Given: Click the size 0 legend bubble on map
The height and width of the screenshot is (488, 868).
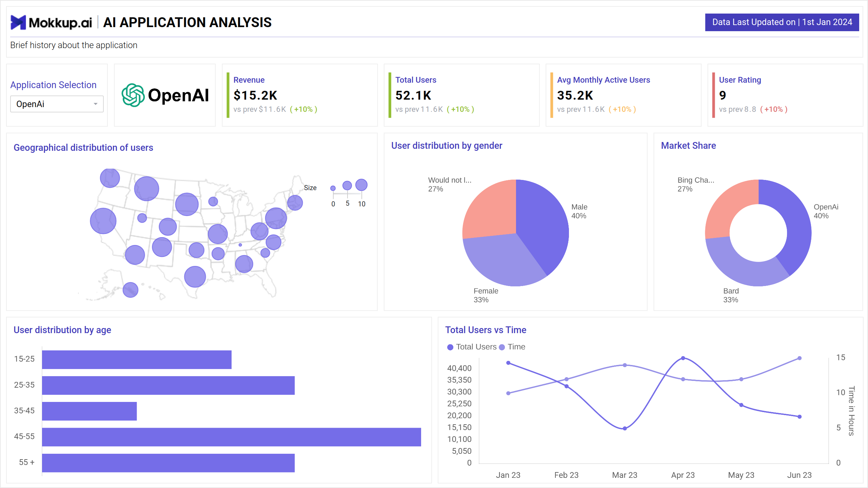Looking at the screenshot, I should tap(333, 188).
